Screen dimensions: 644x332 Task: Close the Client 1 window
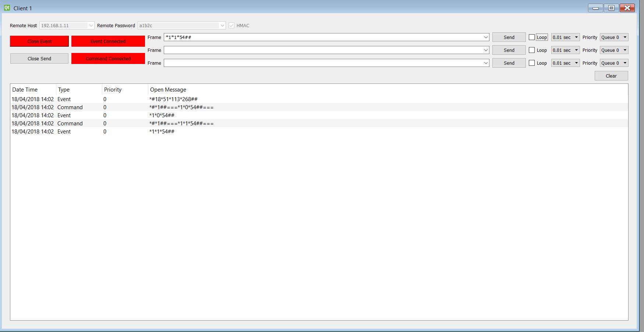627,8
